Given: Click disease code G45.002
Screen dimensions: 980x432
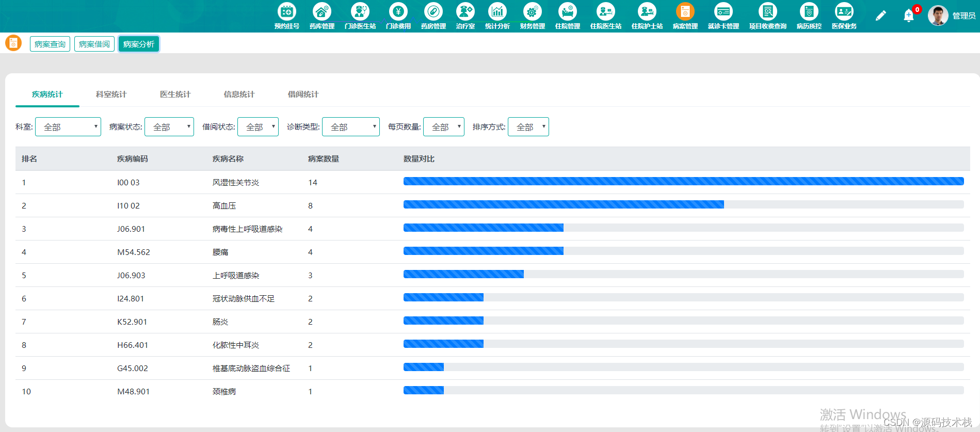Looking at the screenshot, I should click(x=133, y=369).
